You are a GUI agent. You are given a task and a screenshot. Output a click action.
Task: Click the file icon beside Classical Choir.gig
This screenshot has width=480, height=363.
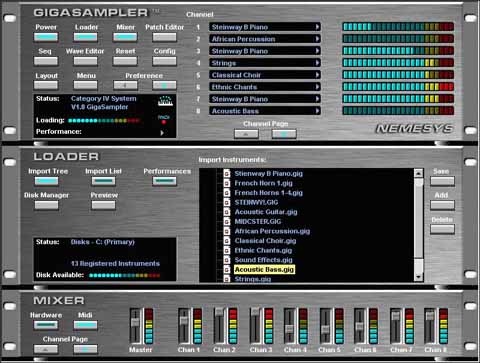(227, 241)
